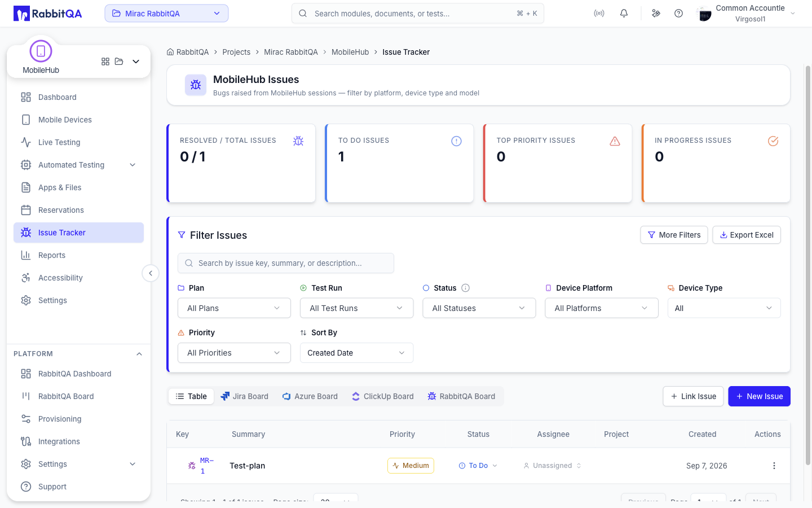Open the Device Type dropdown
Screen dimensions: 812x508
[x=724, y=308]
